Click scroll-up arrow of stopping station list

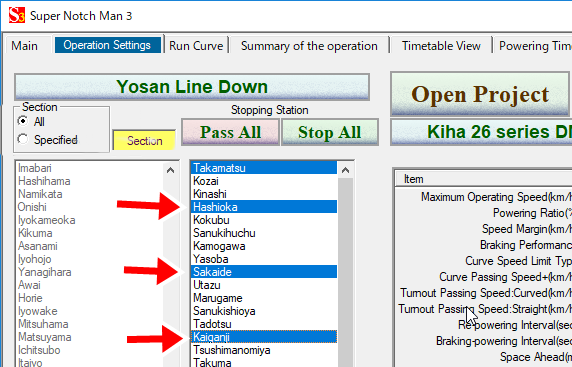point(345,170)
